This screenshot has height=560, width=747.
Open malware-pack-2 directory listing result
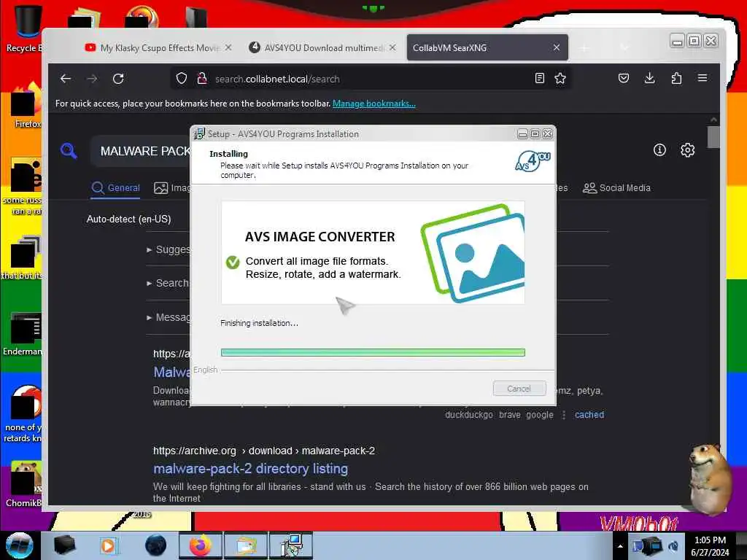[x=251, y=469]
